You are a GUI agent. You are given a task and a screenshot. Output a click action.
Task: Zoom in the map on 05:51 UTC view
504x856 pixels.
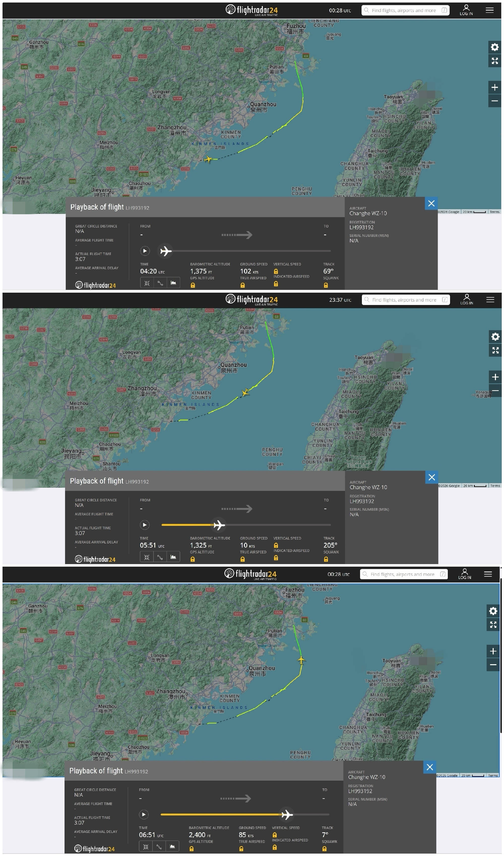[495, 377]
